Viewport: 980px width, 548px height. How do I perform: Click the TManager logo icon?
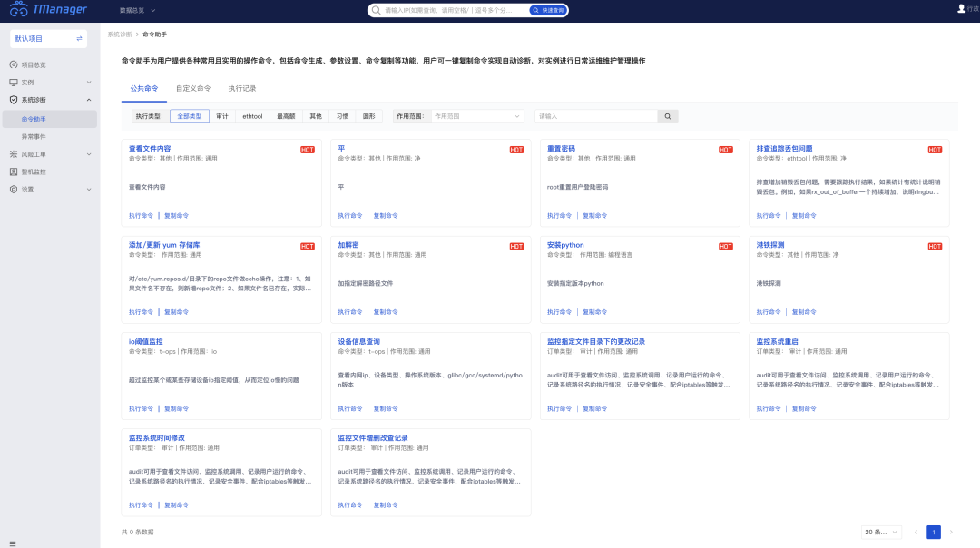[x=17, y=11]
